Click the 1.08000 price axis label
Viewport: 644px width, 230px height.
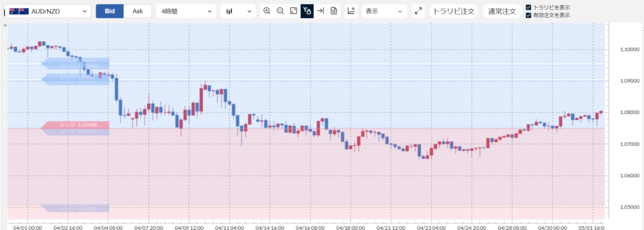click(x=630, y=112)
